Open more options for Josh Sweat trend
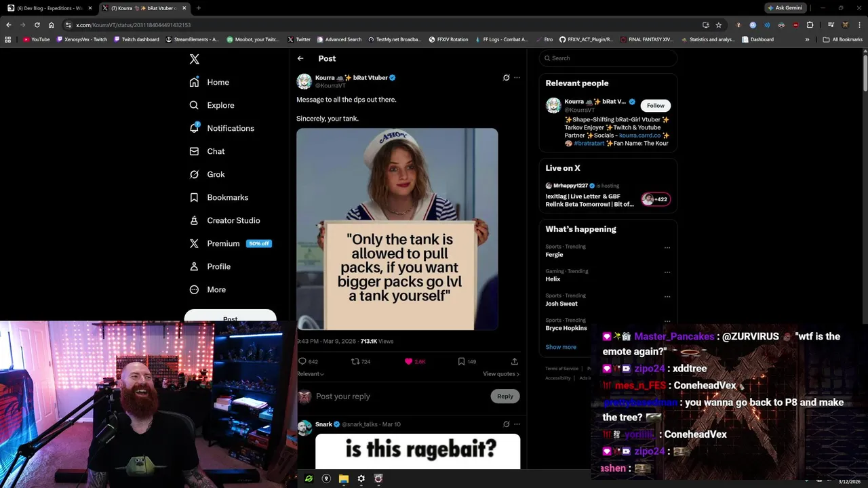 click(667, 296)
